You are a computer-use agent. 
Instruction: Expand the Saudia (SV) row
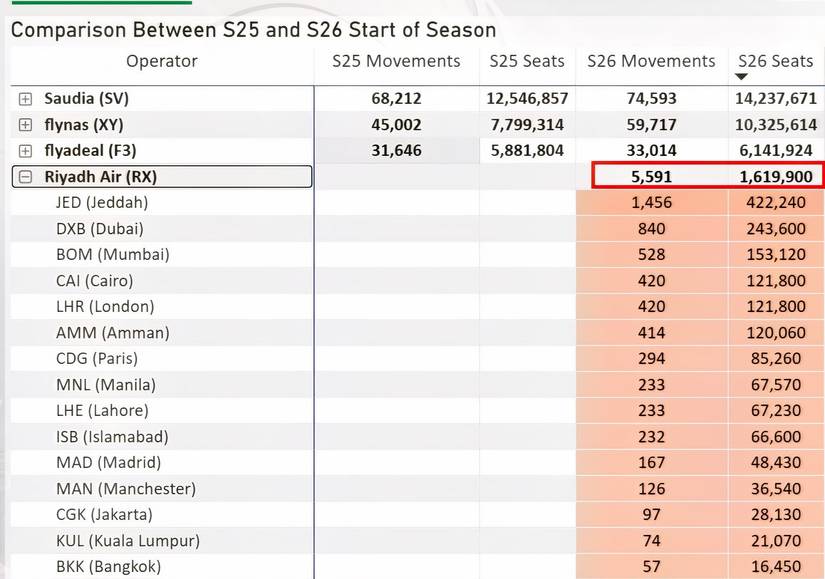26,99
